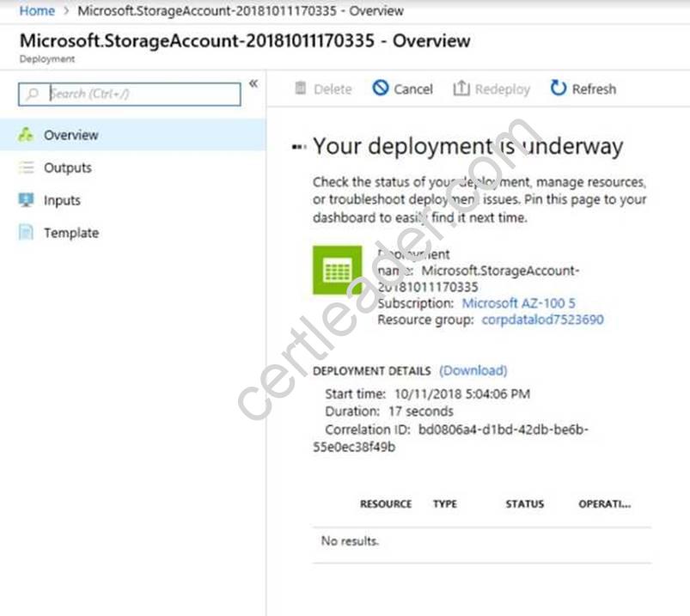Click the TYPE column header
The height and width of the screenshot is (616, 690).
(x=445, y=503)
